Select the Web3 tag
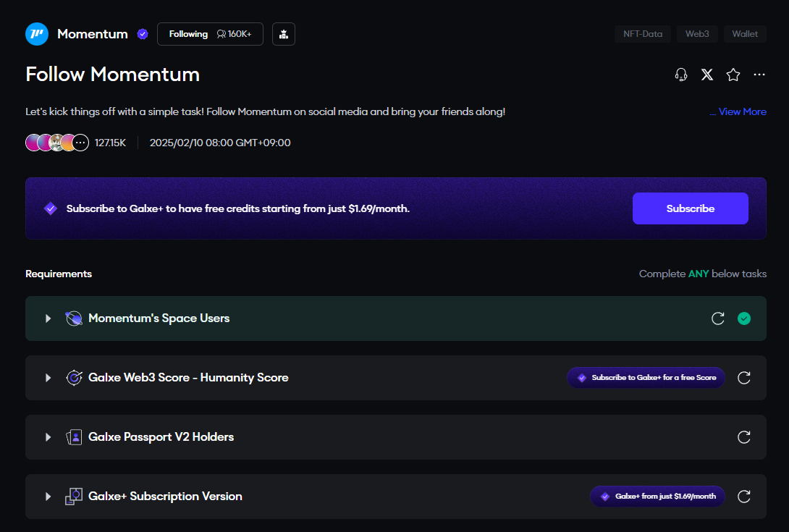The image size is (789, 532). (x=697, y=34)
